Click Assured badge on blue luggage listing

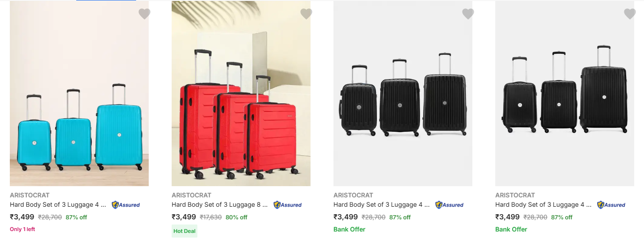point(126,205)
